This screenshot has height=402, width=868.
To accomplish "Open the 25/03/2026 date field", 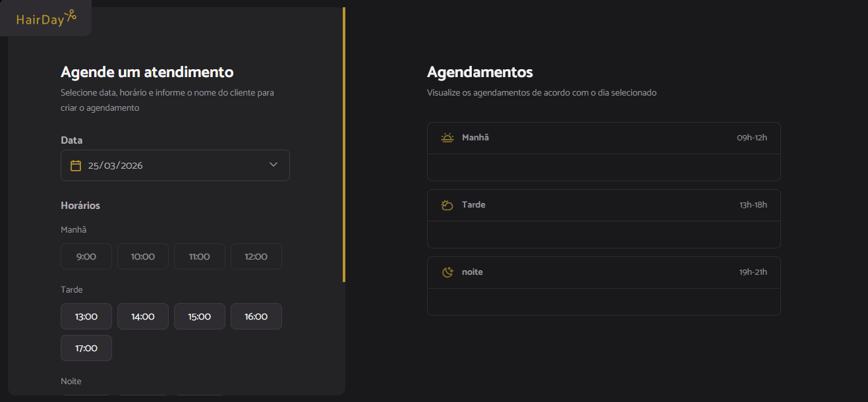I will click(175, 165).
